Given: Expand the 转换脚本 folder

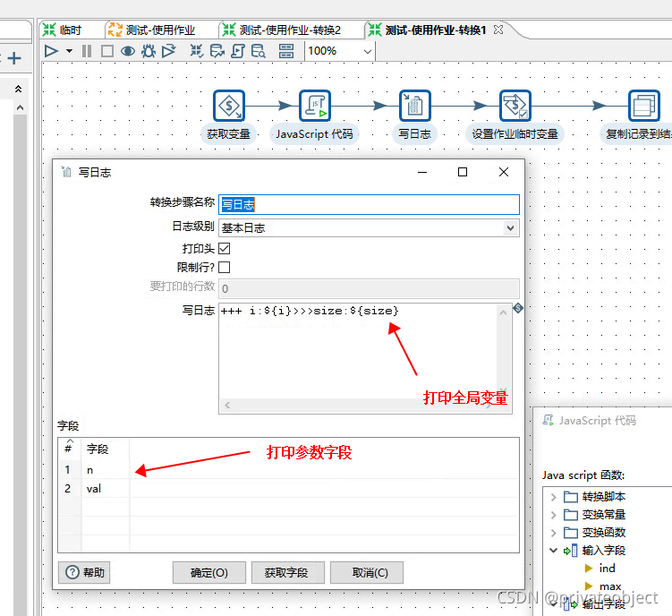Looking at the screenshot, I should (553, 497).
